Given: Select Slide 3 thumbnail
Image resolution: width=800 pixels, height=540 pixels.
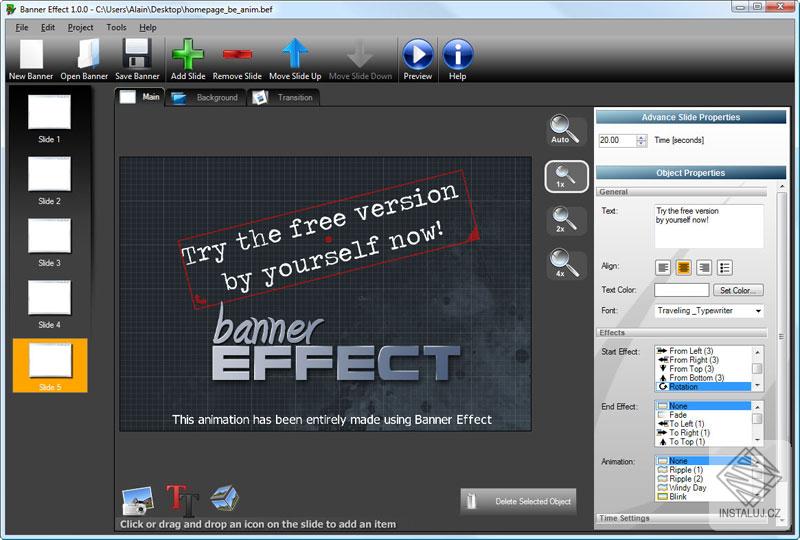Looking at the screenshot, I should point(49,242).
